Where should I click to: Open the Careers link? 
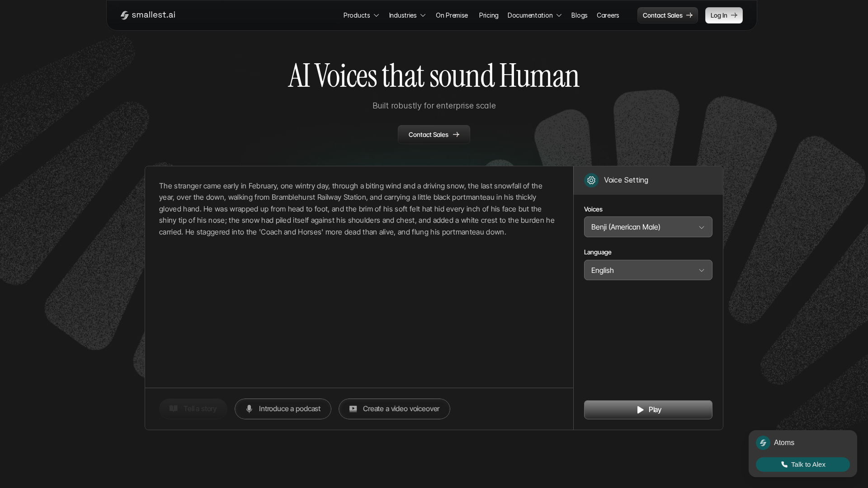(608, 15)
